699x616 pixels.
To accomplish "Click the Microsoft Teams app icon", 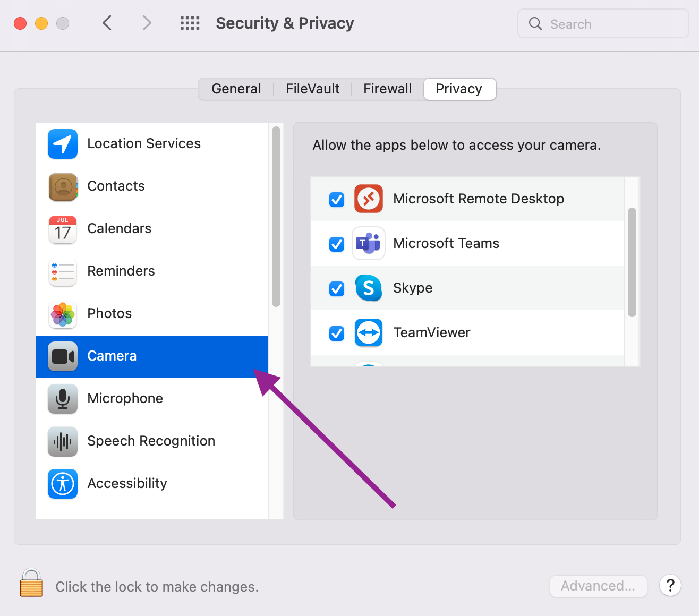I will click(x=369, y=243).
